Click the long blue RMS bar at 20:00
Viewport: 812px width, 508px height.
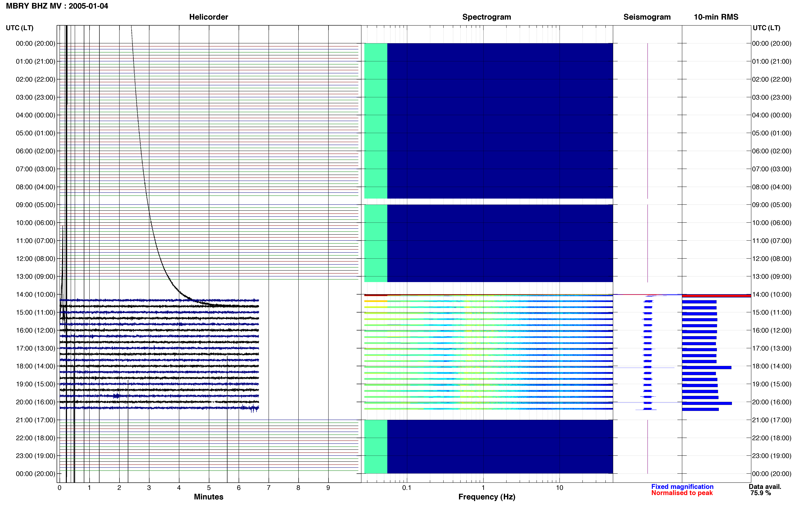point(707,403)
